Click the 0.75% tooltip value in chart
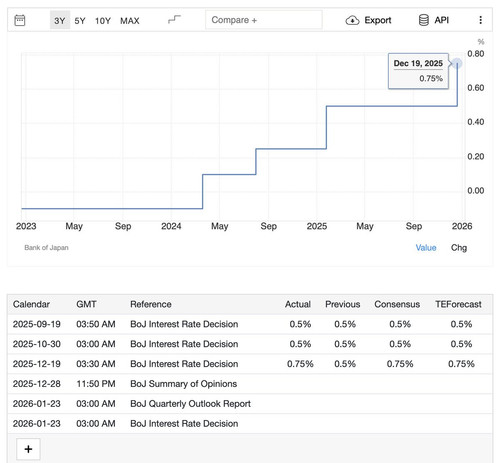The width and height of the screenshot is (500, 463). tap(431, 79)
